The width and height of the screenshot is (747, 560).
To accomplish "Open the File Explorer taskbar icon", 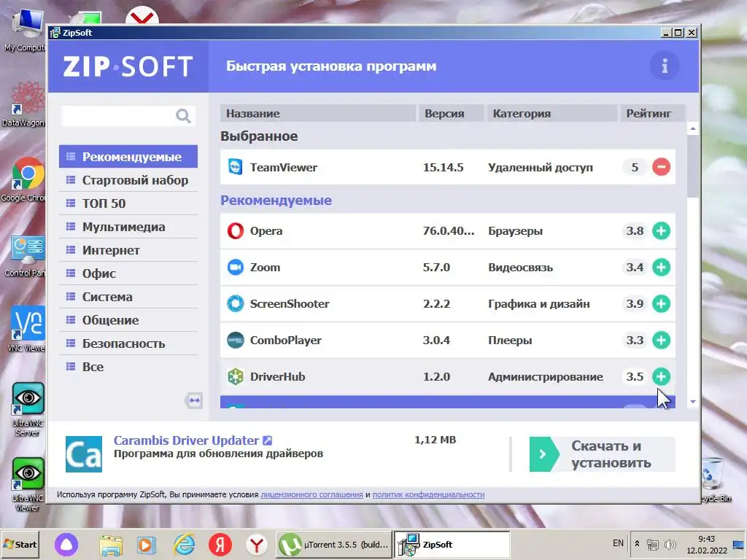I will click(111, 544).
